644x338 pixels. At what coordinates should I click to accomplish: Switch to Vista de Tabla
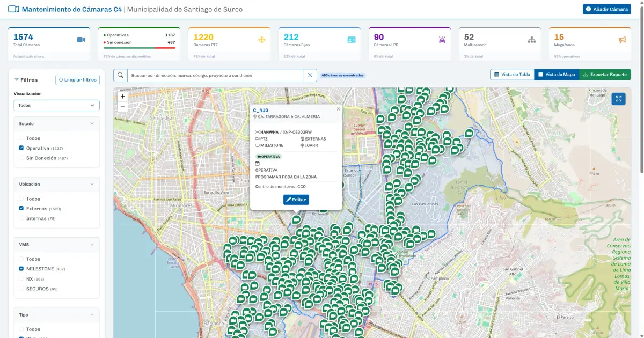(x=512, y=75)
